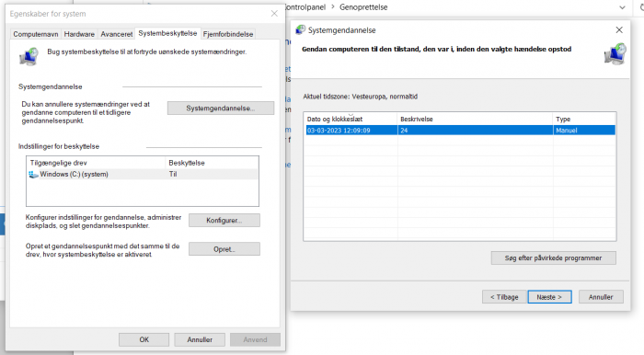Screen dimensions: 644x355
Task: Click the breadcrumb chevron before Genoprettelse
Action: [x=333, y=7]
